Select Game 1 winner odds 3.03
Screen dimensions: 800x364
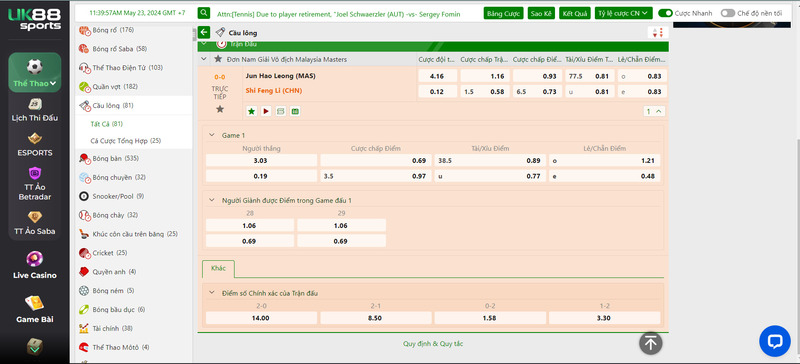[x=261, y=160]
